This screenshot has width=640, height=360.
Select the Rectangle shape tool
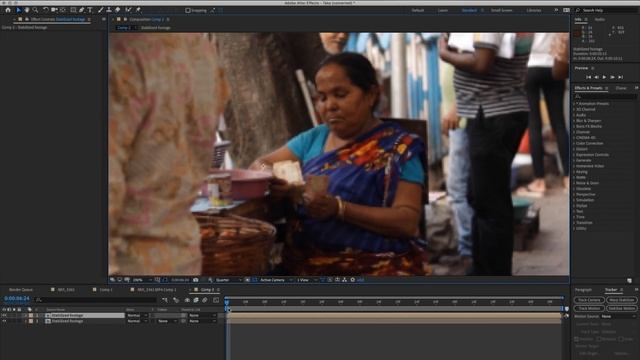[73, 10]
